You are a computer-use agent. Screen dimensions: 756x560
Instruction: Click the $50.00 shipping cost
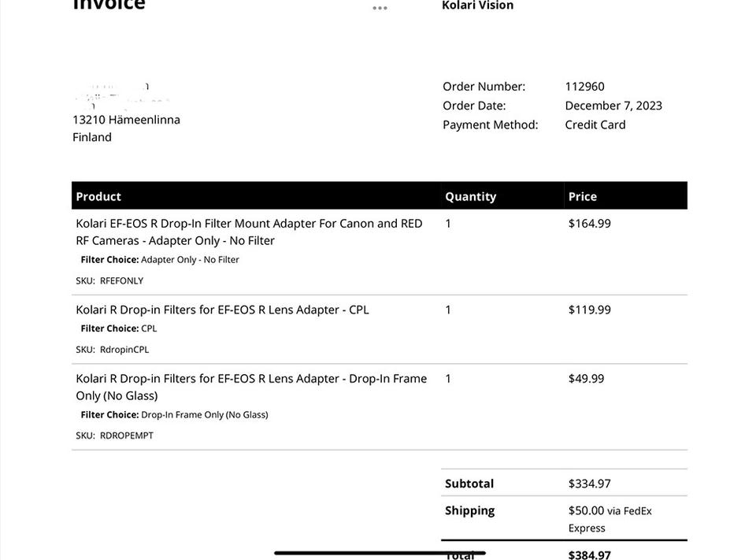tap(586, 510)
